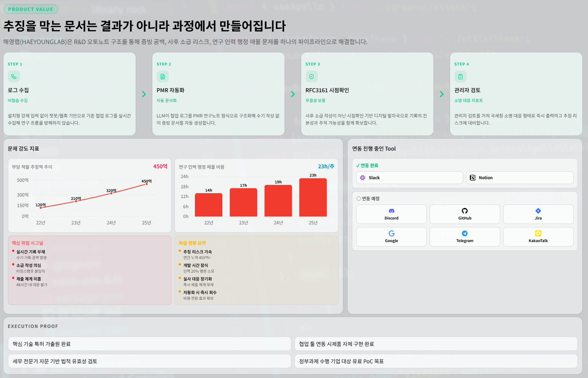Click the 23년 bar labeled 17h
Viewport: 588px width, 378px height.
pyautogui.click(x=243, y=202)
